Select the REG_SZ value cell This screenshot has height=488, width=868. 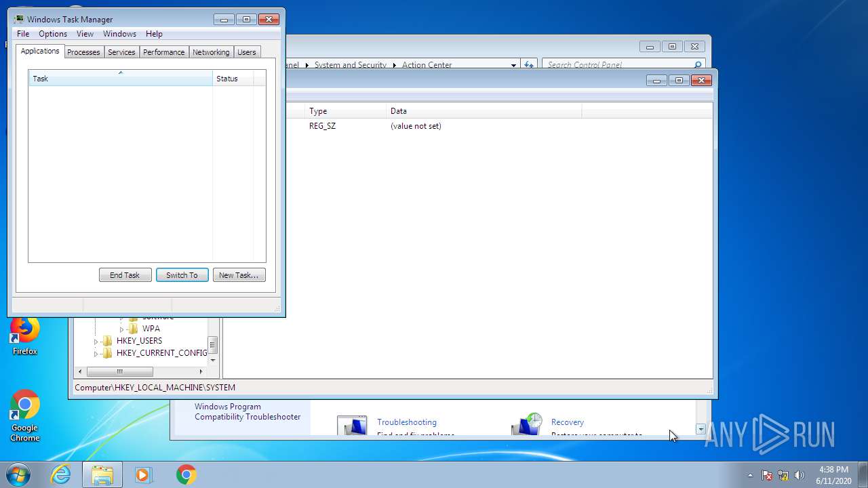(322, 126)
